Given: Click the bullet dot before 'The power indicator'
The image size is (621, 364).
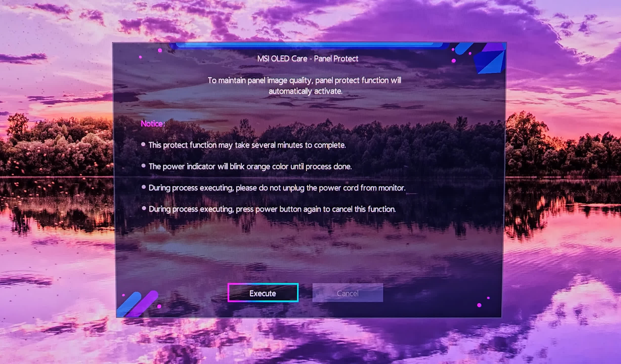Looking at the screenshot, I should click(x=143, y=166).
